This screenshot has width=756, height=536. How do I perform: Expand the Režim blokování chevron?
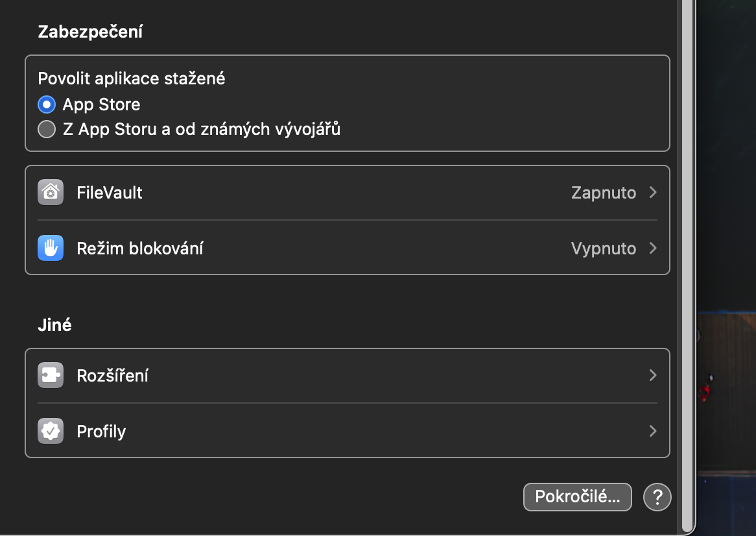[653, 248]
